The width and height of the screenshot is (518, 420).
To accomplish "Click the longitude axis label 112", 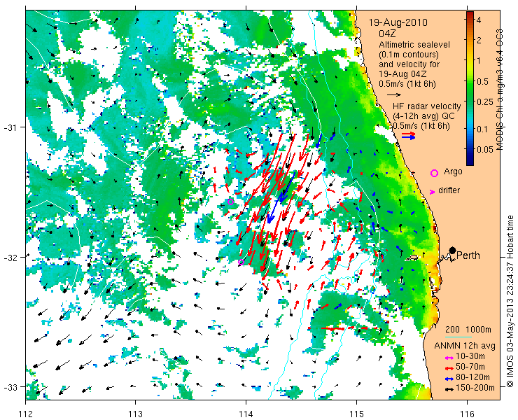I will 26,414.
